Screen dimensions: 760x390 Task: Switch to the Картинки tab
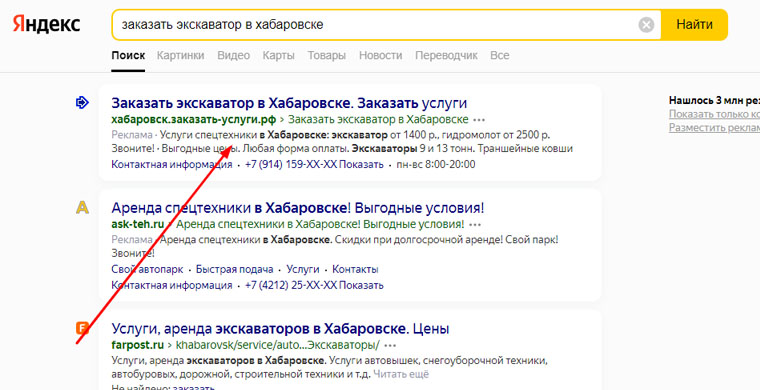point(180,55)
